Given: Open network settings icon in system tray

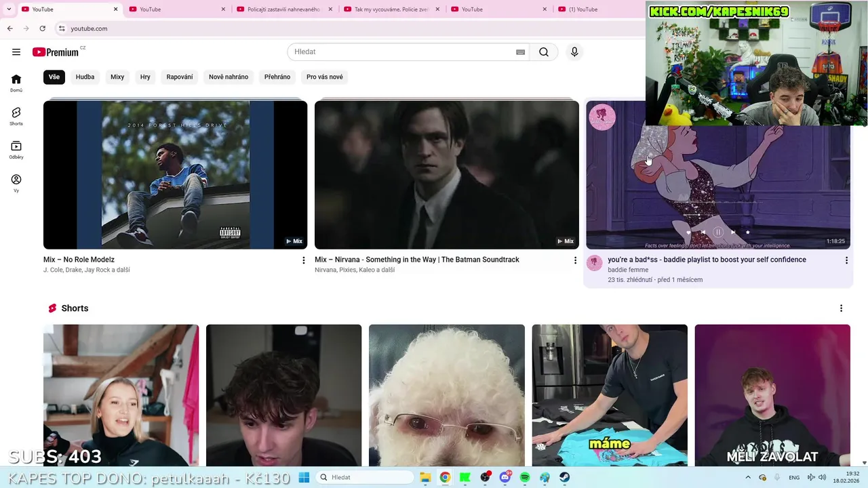Looking at the screenshot, I should (811, 477).
